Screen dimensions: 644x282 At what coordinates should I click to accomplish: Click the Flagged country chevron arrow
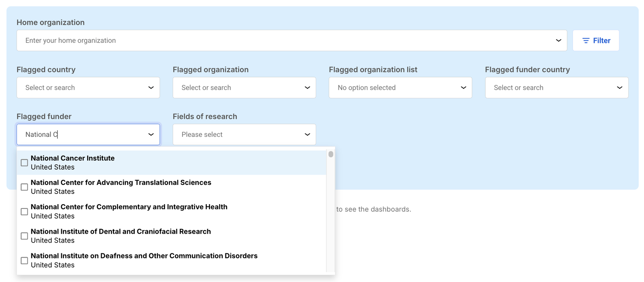(x=151, y=88)
